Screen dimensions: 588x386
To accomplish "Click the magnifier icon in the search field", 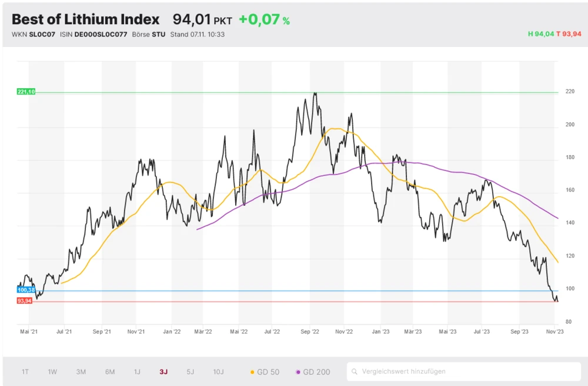I will 355,371.
